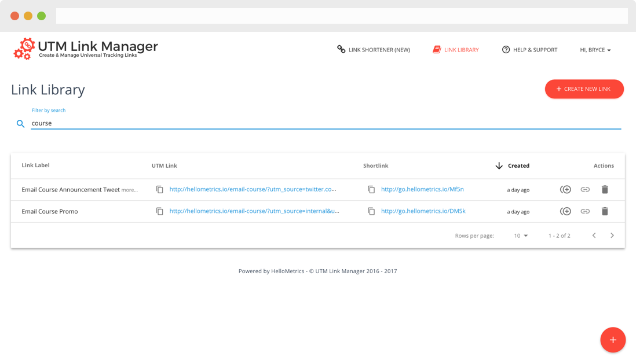The image size is (636, 364).
Task: Click the '1 - 2 of 2' pagination text
Action: [x=560, y=236]
